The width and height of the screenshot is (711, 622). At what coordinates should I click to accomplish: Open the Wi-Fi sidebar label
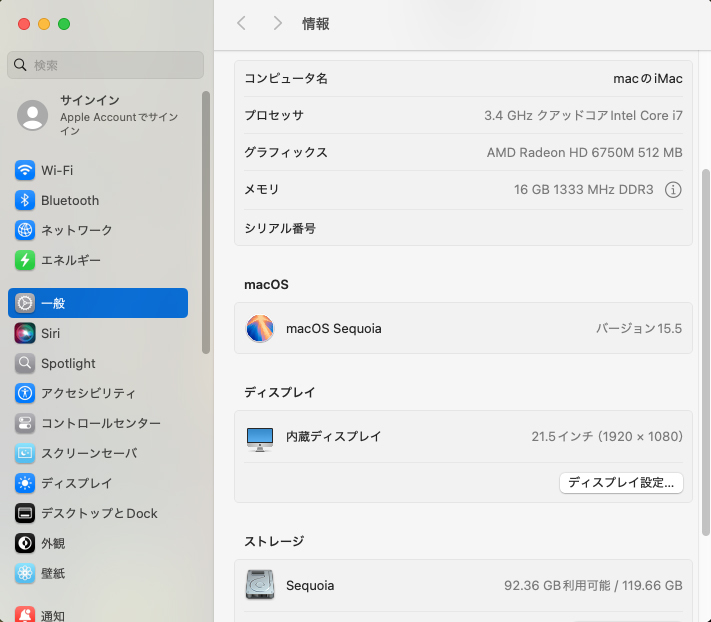coord(57,170)
